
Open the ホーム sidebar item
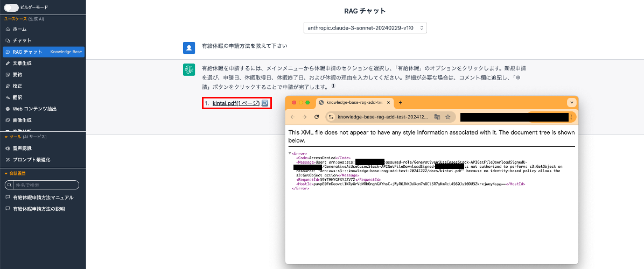tap(43, 29)
